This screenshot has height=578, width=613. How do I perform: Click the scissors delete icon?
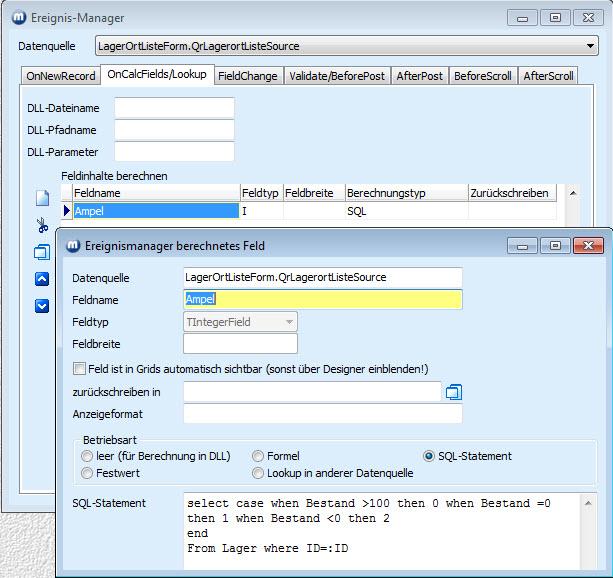click(42, 226)
